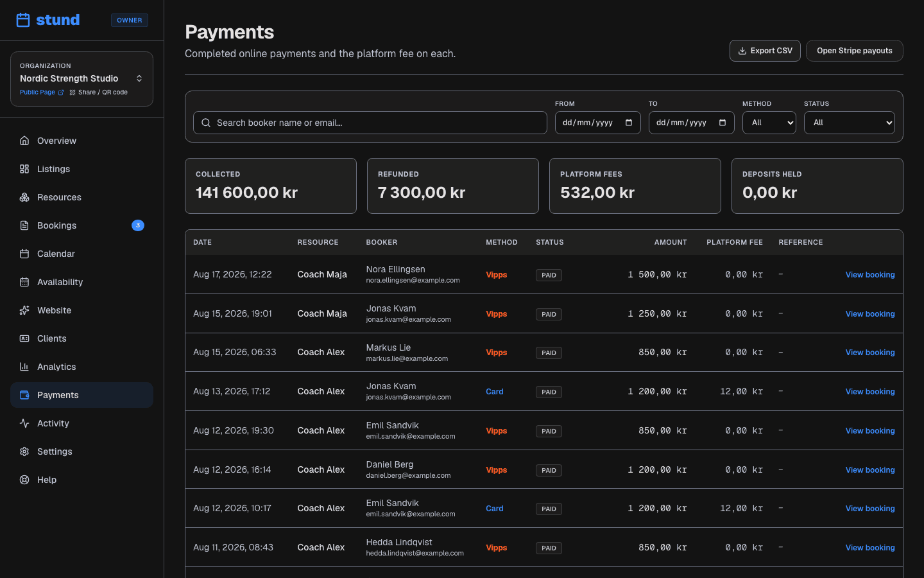This screenshot has width=924, height=578.
Task: Open the Clients card icon
Action: pos(24,338)
